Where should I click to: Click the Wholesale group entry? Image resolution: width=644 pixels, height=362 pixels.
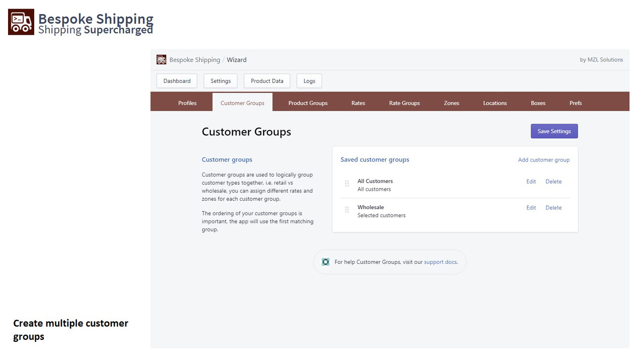[x=371, y=207]
